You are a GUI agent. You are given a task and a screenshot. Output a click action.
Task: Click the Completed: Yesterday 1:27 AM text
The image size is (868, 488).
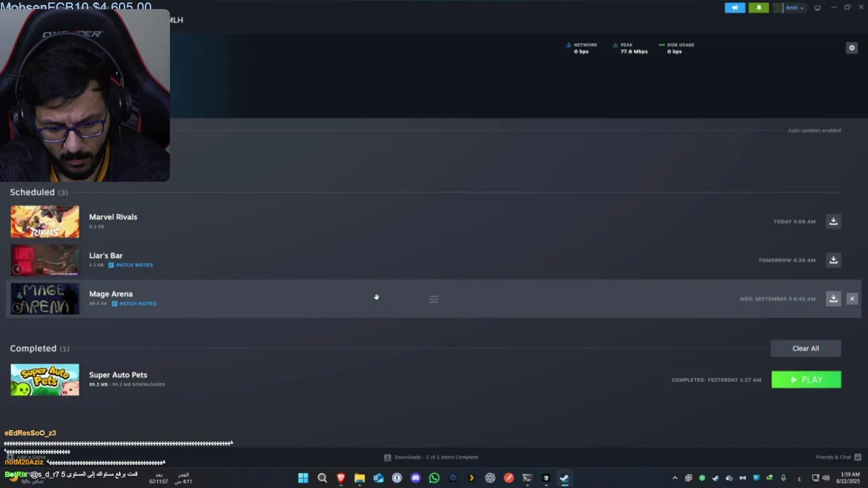[x=716, y=380]
